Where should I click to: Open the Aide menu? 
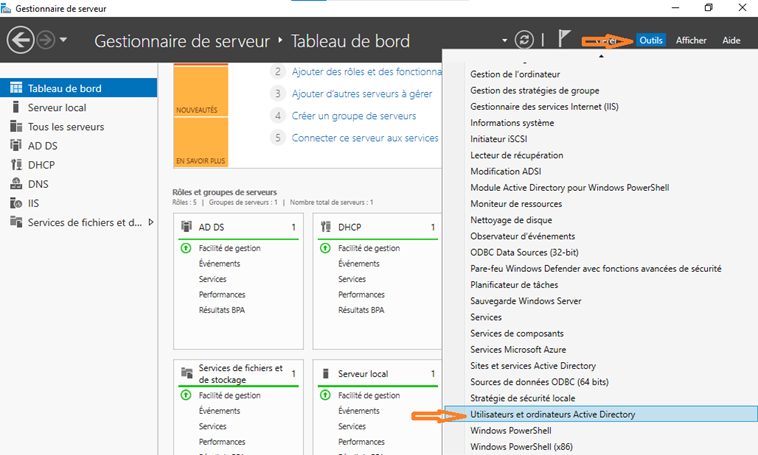731,40
